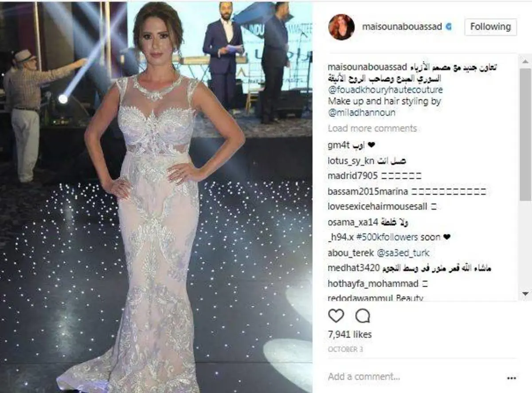This screenshot has width=532, height=393.
Task: Open the maisounabouassad username in header
Action: (x=402, y=27)
